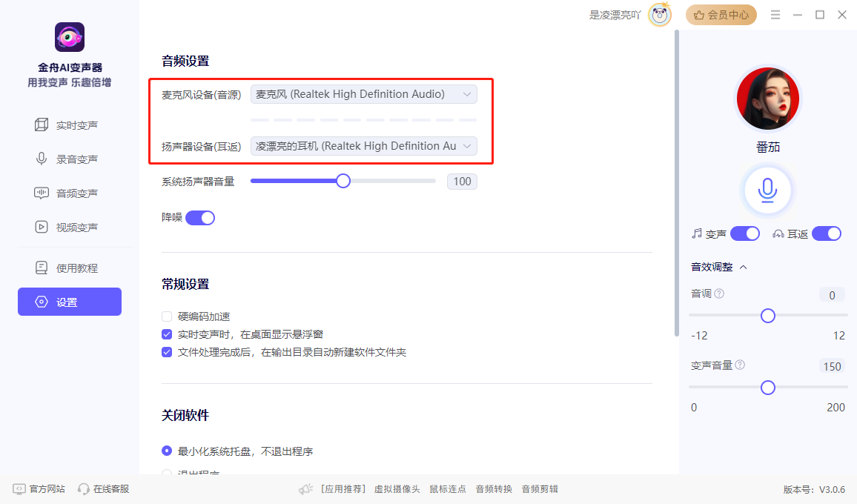Open 音频转换 audio conversion tool

[x=493, y=488]
